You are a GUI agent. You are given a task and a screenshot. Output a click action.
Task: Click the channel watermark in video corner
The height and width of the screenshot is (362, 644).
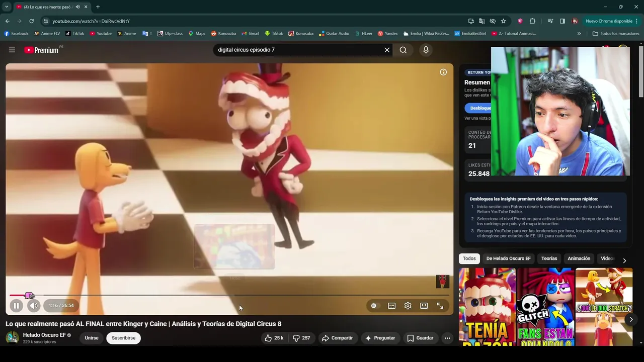coord(442,281)
